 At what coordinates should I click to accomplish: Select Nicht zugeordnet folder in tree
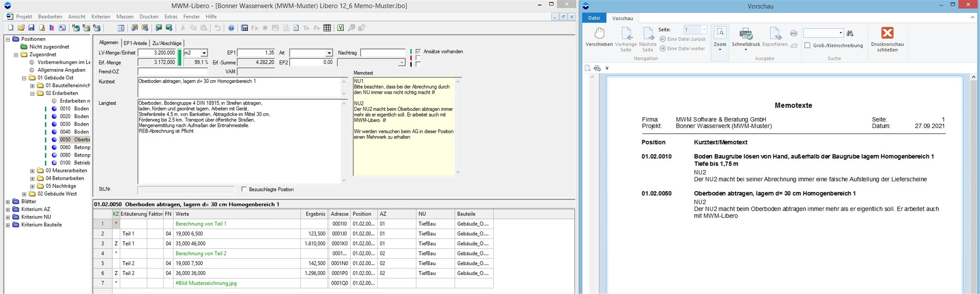click(x=49, y=47)
